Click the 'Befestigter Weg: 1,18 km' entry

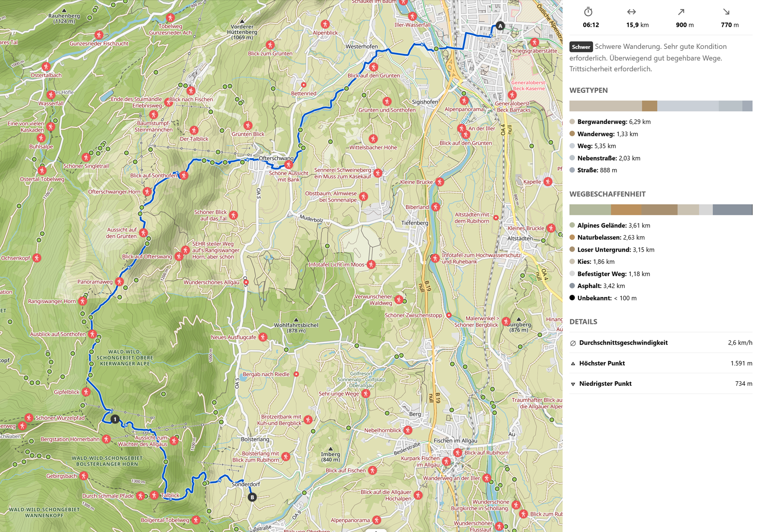click(610, 274)
